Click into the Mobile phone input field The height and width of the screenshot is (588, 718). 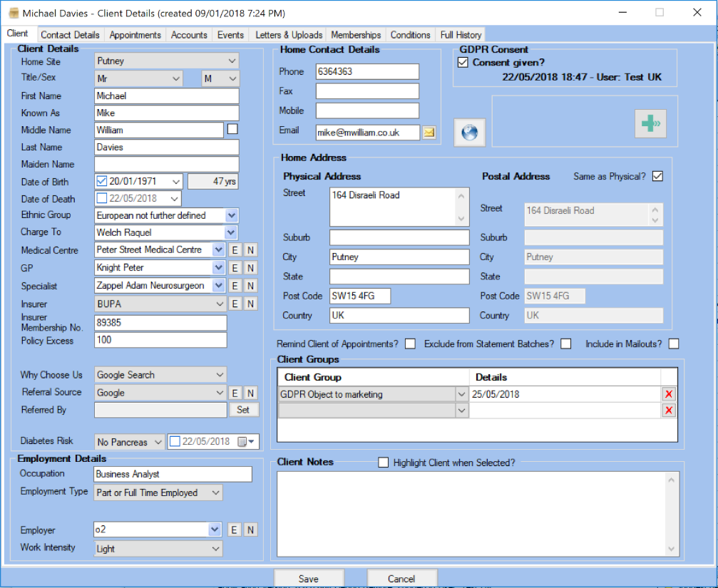(367, 110)
